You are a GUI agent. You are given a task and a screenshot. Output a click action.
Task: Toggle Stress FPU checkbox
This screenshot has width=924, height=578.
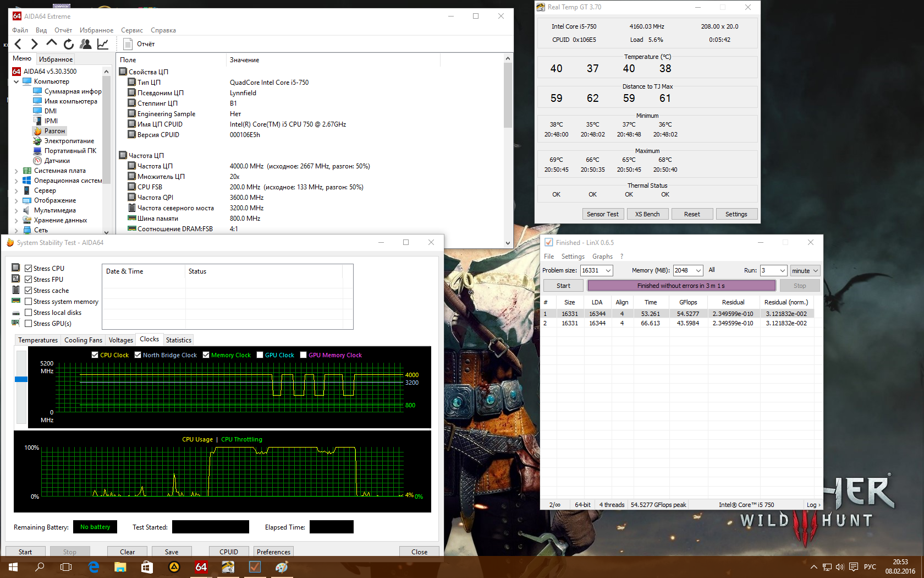click(28, 280)
